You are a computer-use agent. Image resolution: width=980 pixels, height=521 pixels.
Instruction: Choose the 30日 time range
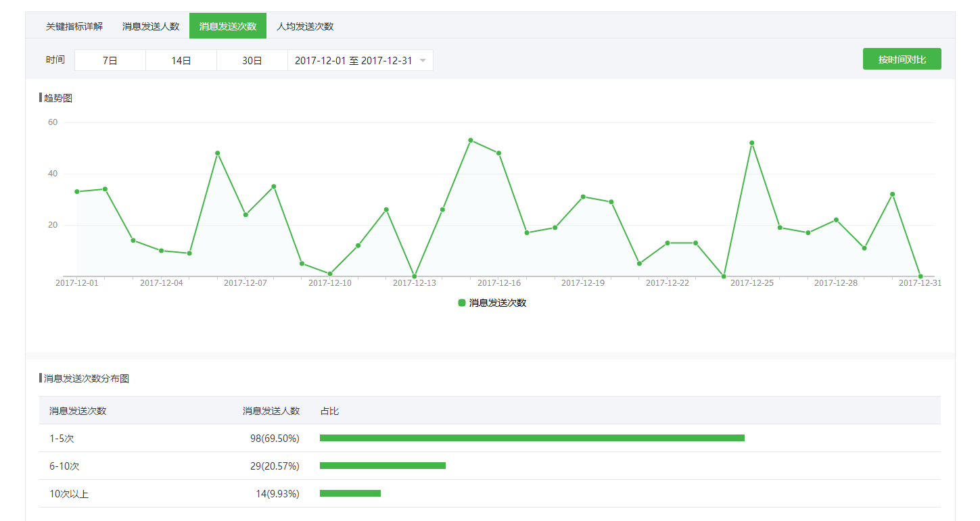point(252,60)
